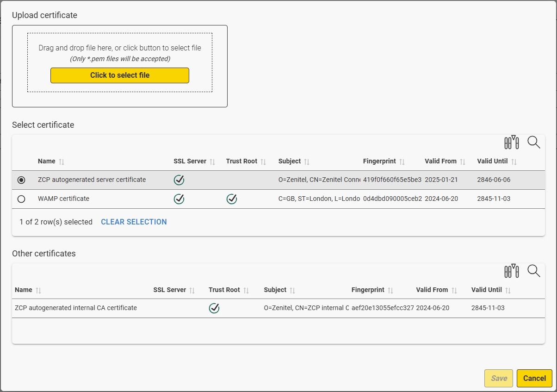
Task: Click search icon in Select certificate table
Action: pyautogui.click(x=533, y=143)
